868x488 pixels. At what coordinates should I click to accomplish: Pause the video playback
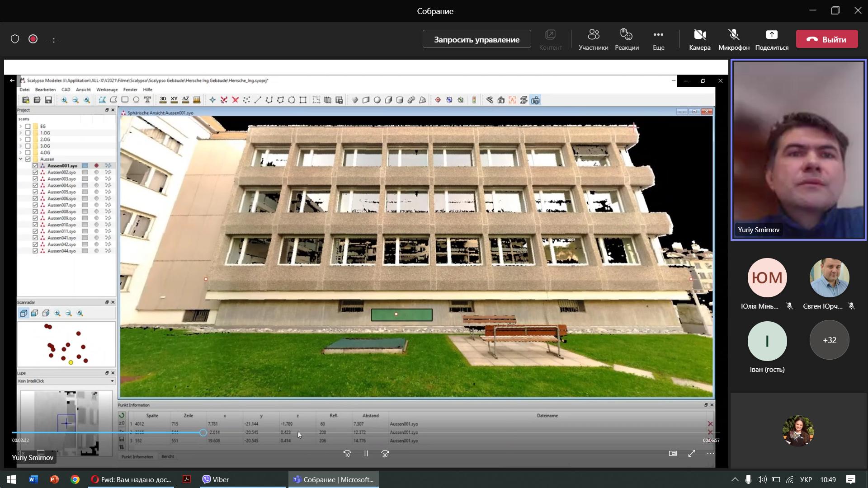(366, 453)
